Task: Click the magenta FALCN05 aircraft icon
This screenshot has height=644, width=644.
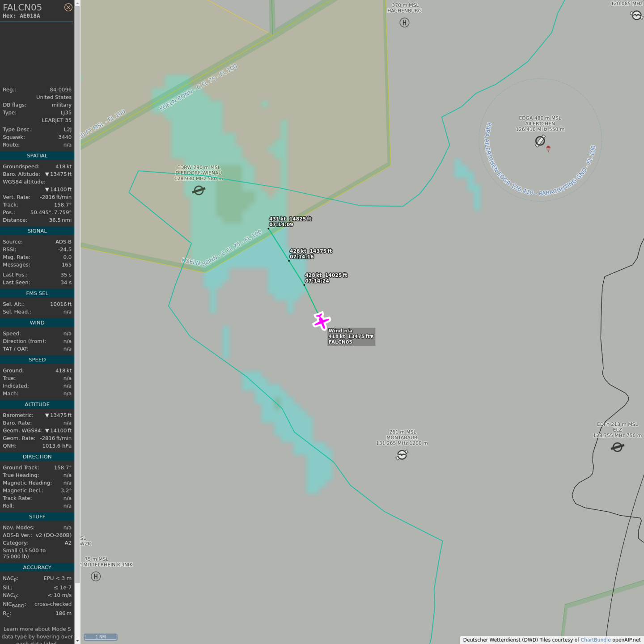Action: [321, 321]
